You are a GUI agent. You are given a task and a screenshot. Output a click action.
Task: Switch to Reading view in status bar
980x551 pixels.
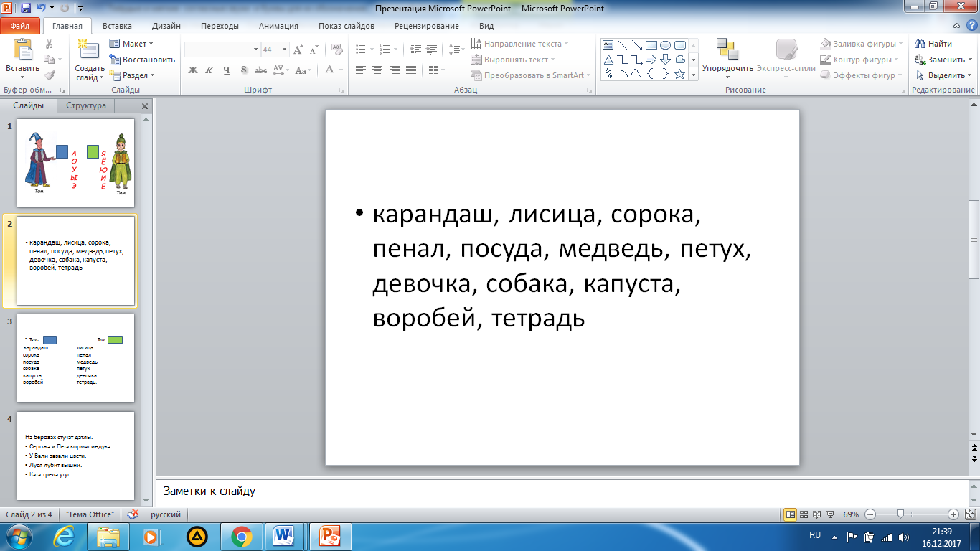click(x=818, y=514)
